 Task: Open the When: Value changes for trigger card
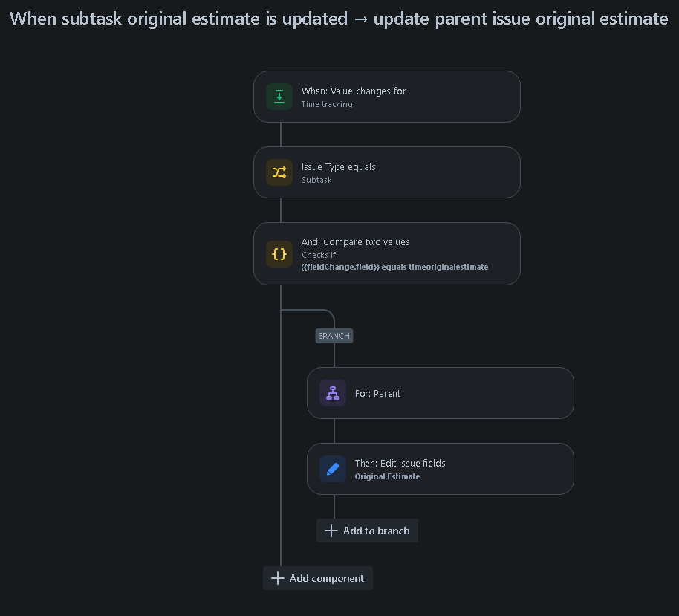click(387, 97)
